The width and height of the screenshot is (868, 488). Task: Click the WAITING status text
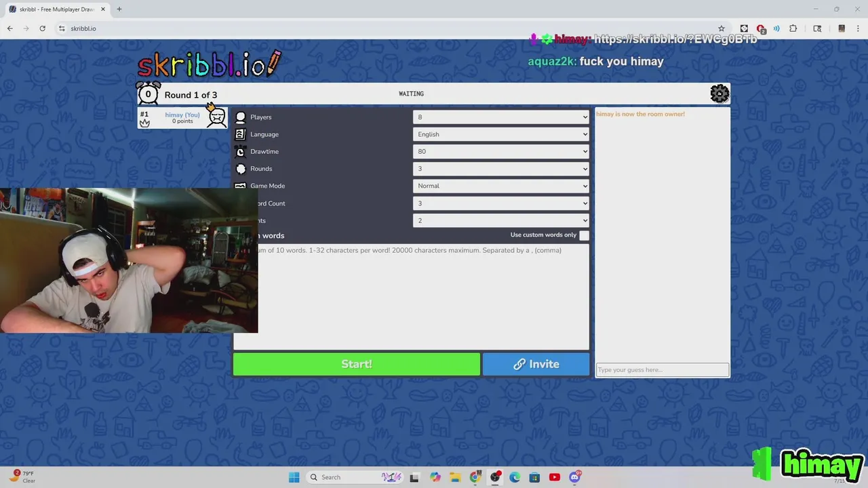411,94
